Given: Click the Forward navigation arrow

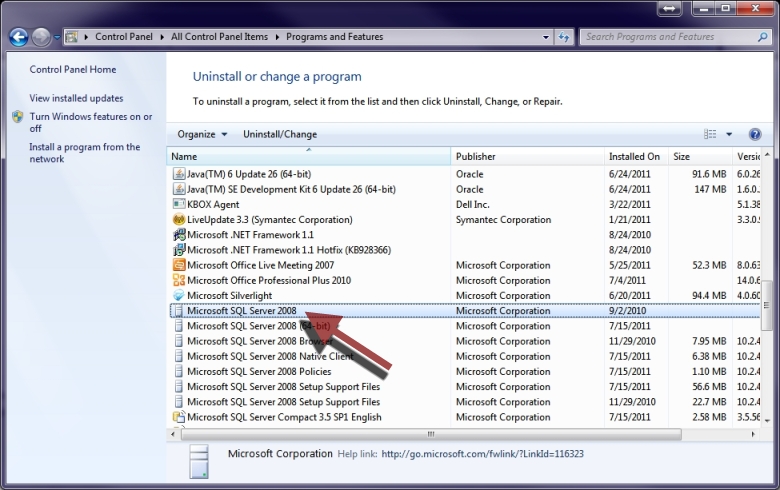Looking at the screenshot, I should pos(41,37).
